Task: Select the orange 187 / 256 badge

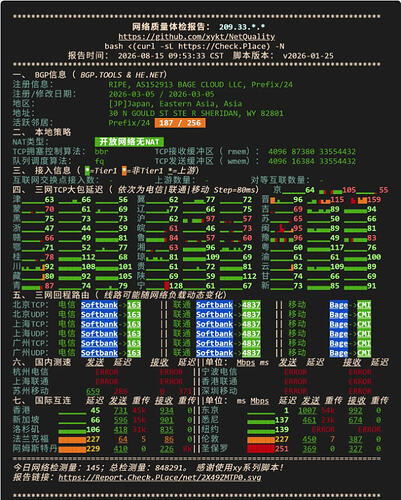Action: pyautogui.click(x=180, y=123)
